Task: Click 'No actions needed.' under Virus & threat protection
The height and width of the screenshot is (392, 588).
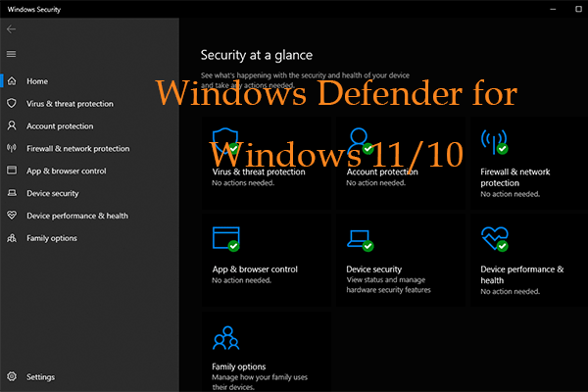Action: pos(243,183)
